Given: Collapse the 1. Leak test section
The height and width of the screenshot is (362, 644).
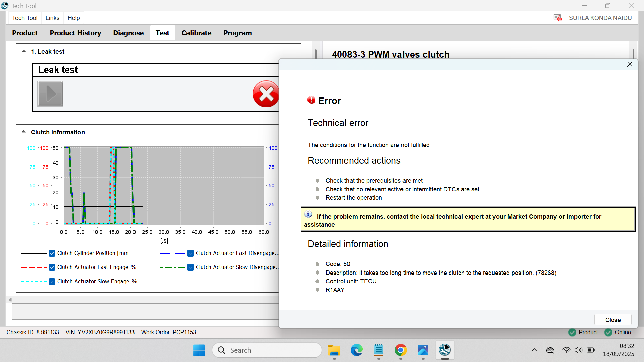Looking at the screenshot, I should point(24,51).
